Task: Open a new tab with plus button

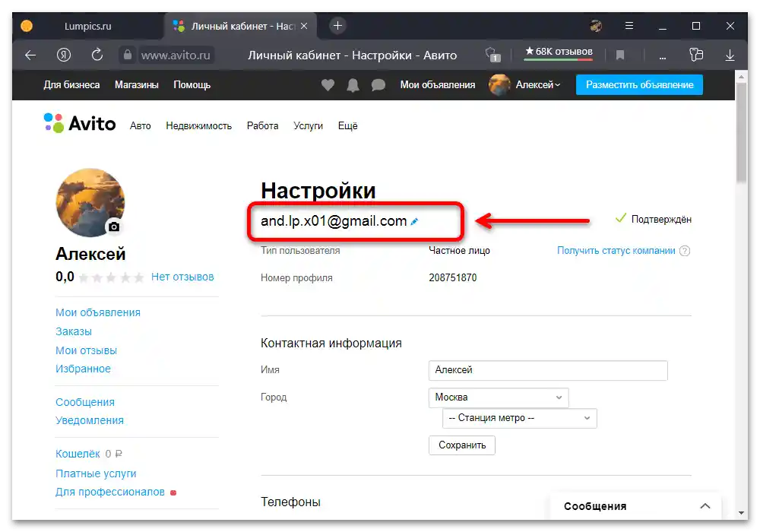Action: tap(338, 26)
